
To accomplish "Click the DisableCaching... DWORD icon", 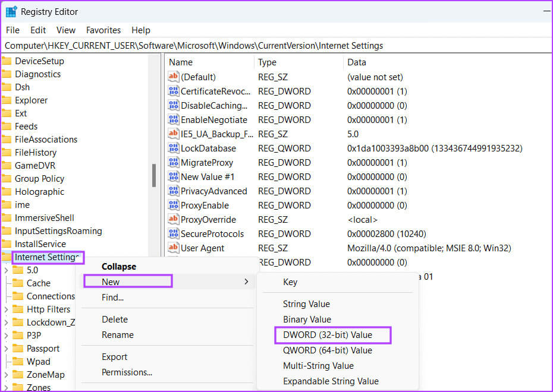I will (x=173, y=105).
